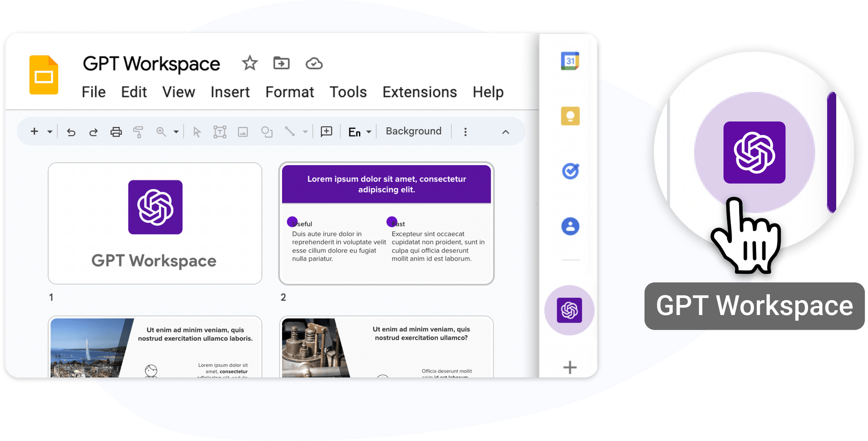Click the Insert image icon
868x441 pixels.
(243, 132)
